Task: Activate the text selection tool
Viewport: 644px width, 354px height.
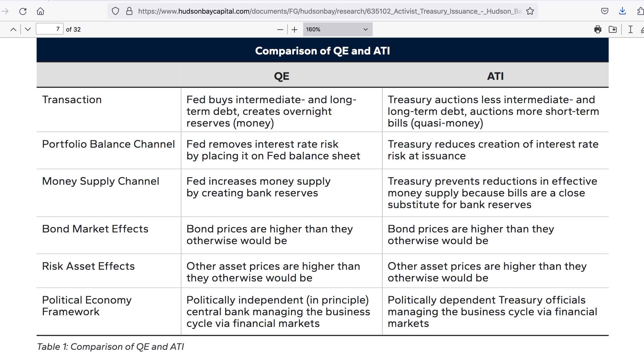Action: click(x=631, y=29)
